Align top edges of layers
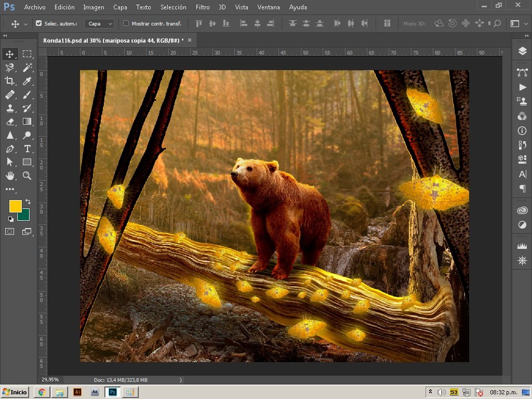The height and width of the screenshot is (399, 532). click(199, 23)
